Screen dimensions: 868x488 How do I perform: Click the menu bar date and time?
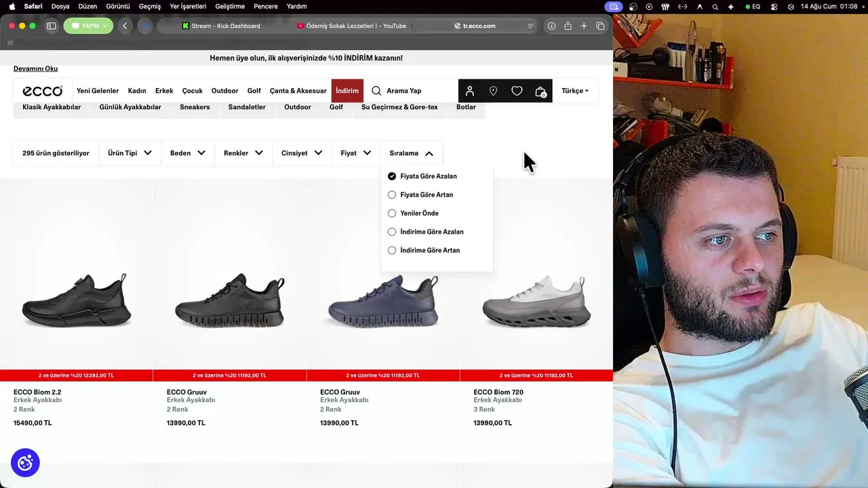click(829, 6)
